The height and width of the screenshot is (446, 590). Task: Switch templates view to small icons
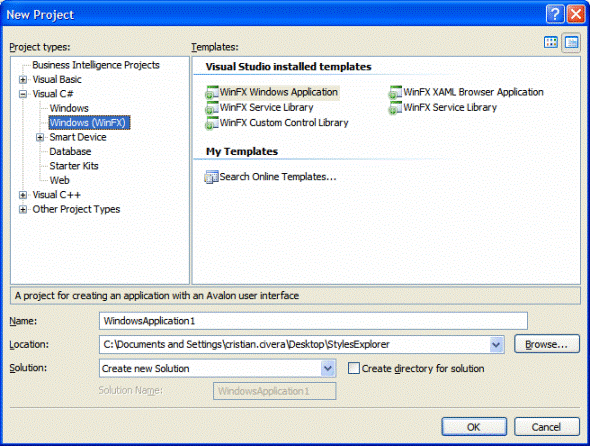(x=571, y=43)
